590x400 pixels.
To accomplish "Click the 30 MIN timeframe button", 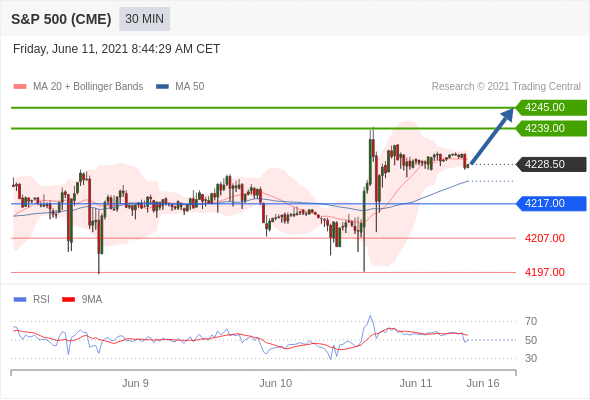I will tap(144, 19).
